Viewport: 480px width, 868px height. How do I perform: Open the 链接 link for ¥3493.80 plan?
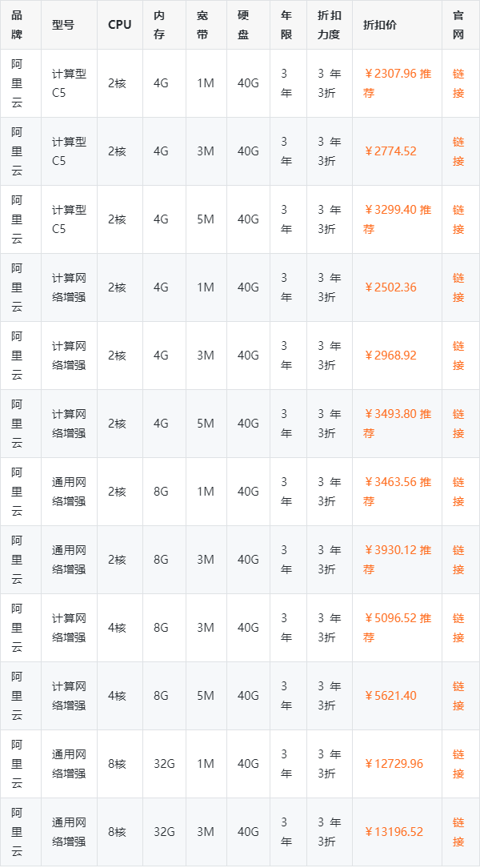point(458,424)
